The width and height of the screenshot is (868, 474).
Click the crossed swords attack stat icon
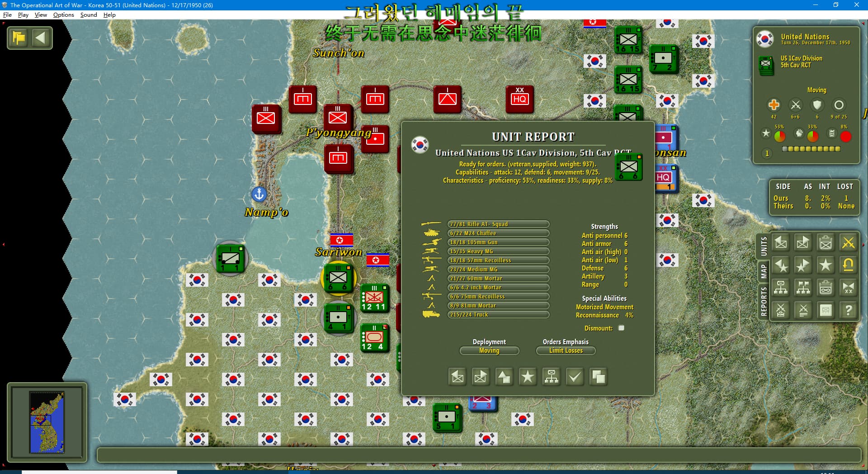tap(796, 105)
